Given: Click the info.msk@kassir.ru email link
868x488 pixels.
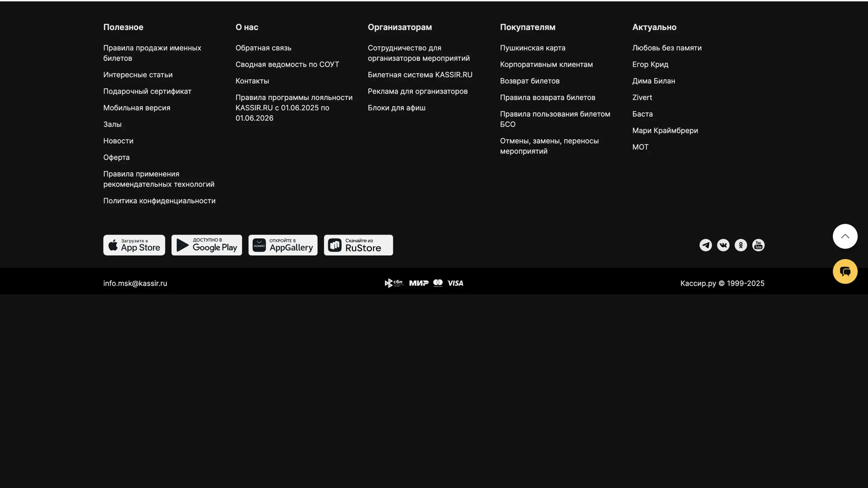Looking at the screenshot, I should pos(135,283).
